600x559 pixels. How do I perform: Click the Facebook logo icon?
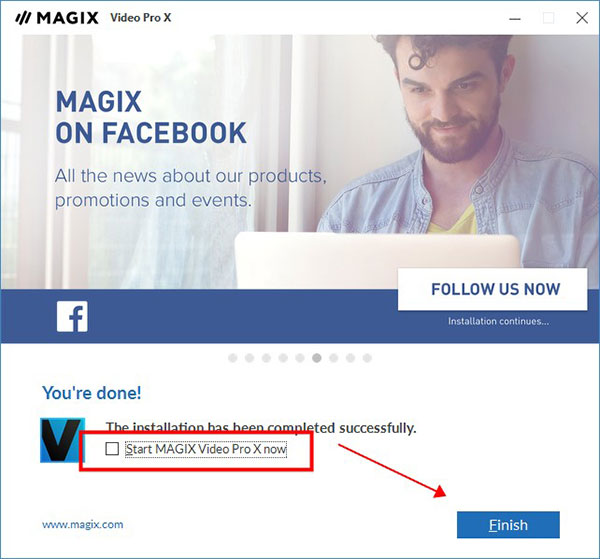tap(72, 316)
